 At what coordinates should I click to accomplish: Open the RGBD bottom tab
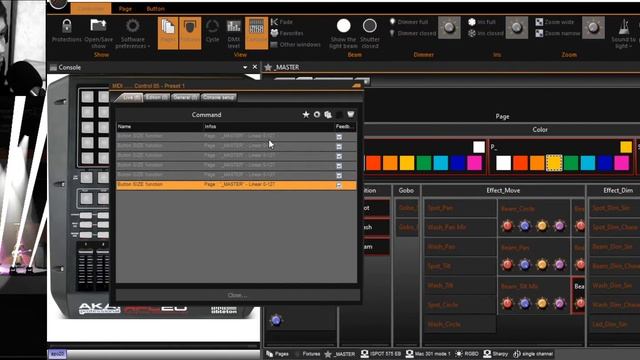click(x=467, y=354)
